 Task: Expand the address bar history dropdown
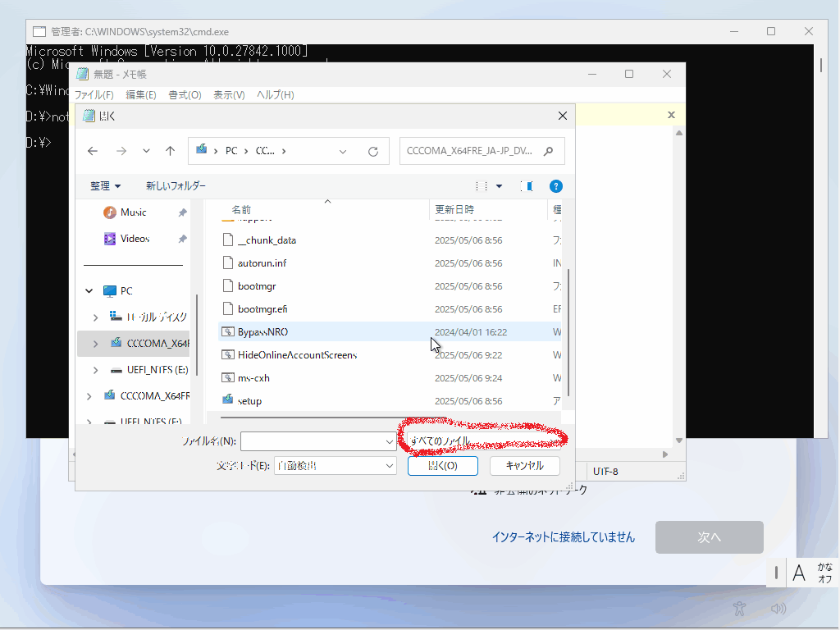[x=343, y=152]
